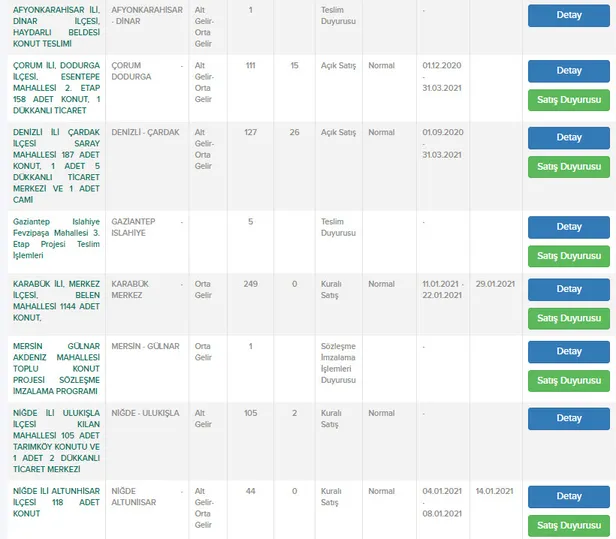616x539 pixels.
Task: Click Detay for Gaziantep Islahiye project
Action: click(568, 226)
